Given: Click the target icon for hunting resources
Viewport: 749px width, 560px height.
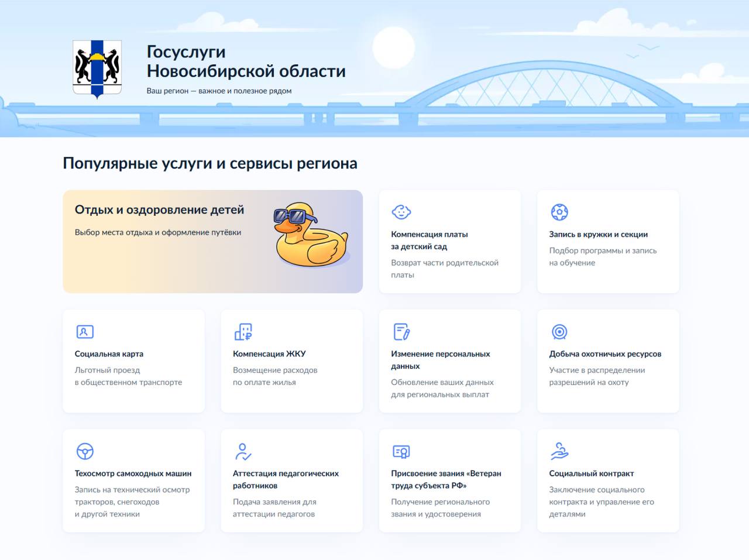Looking at the screenshot, I should pos(559,332).
